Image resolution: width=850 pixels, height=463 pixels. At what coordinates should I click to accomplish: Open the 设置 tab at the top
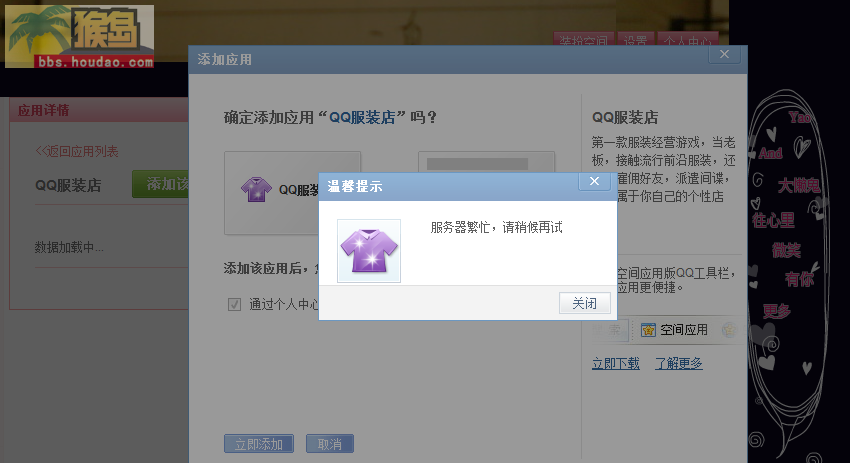pyautogui.click(x=635, y=39)
